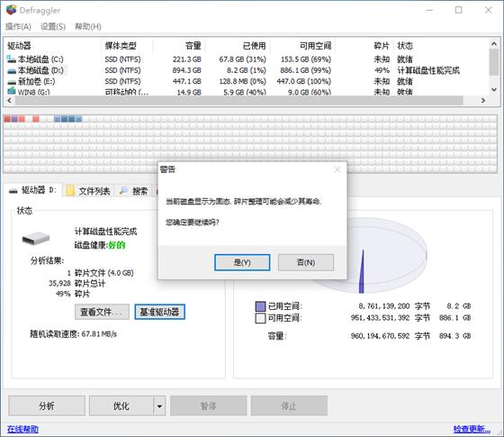Open the 在线帮助 link
Image resolution: width=504 pixels, height=437 pixels.
22,429
